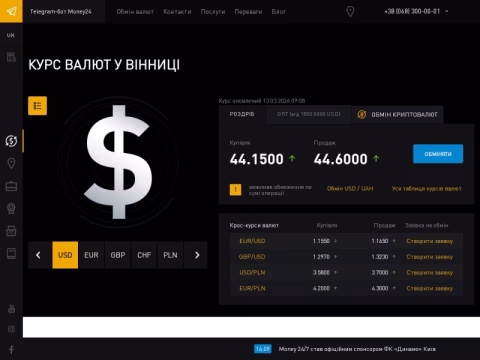This screenshot has width=480, height=360.
Task: Switch to the Роздріб tab
Action: pos(242,114)
